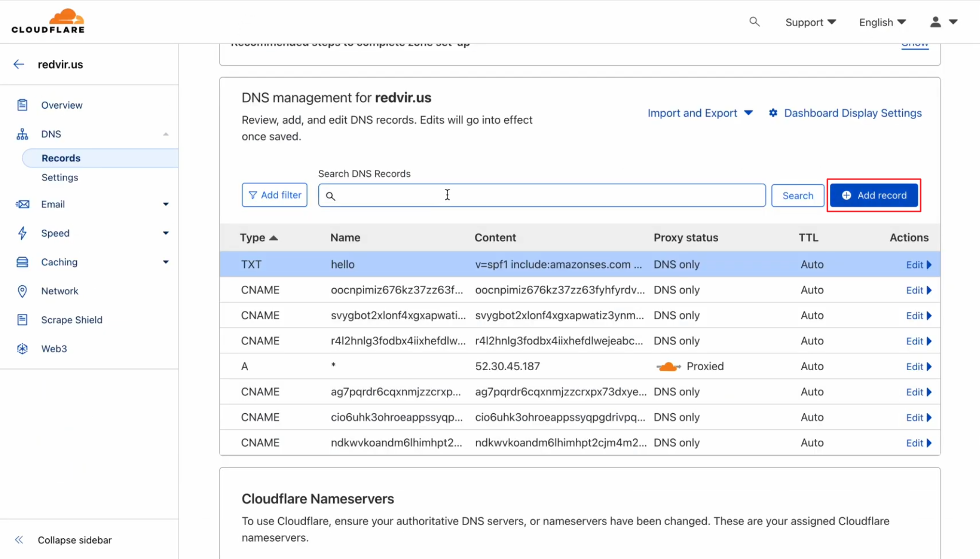This screenshot has height=559, width=980.
Task: Click the Network sidebar icon
Action: [22, 291]
